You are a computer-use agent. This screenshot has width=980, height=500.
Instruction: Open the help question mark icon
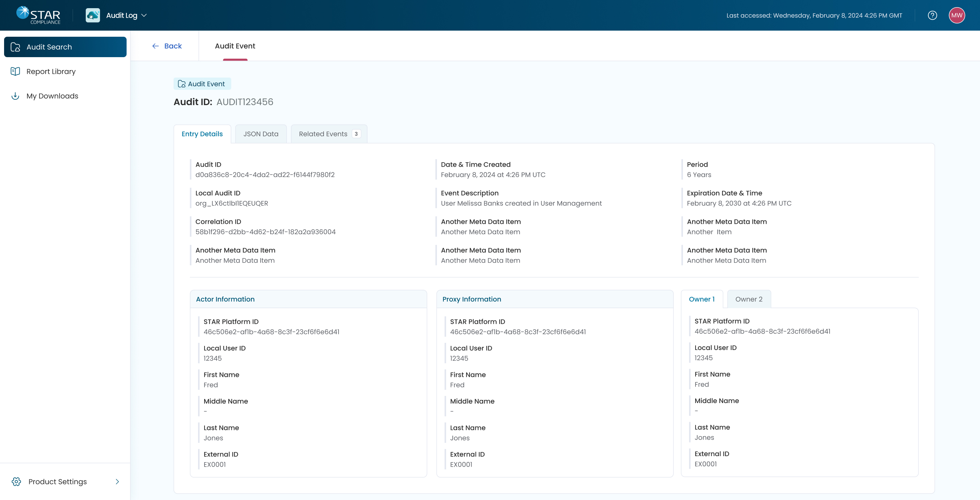tap(932, 15)
